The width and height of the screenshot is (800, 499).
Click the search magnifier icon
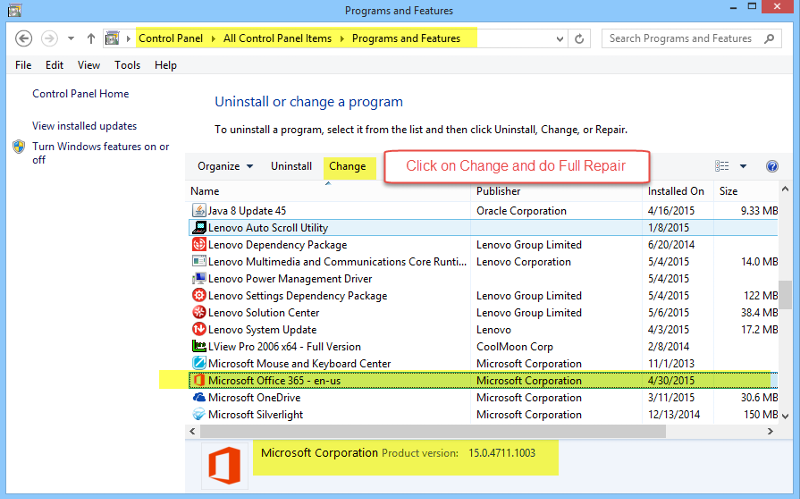pyautogui.click(x=769, y=38)
